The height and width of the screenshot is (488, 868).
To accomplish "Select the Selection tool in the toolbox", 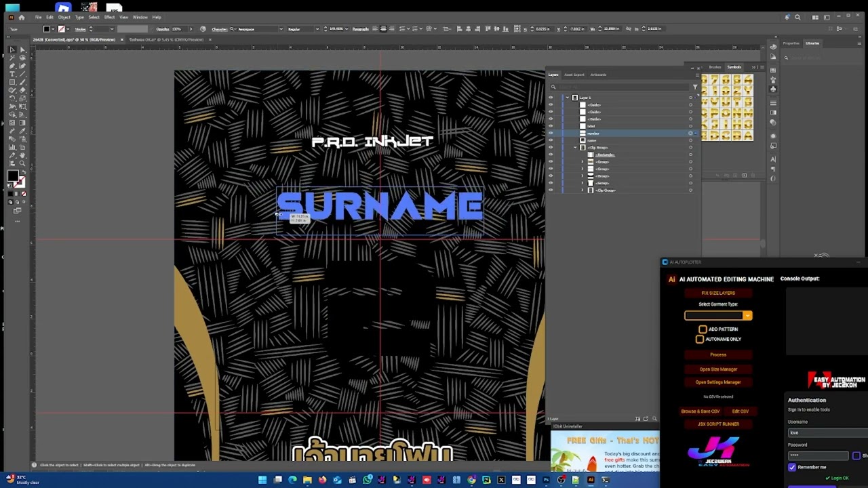I will tap(12, 49).
